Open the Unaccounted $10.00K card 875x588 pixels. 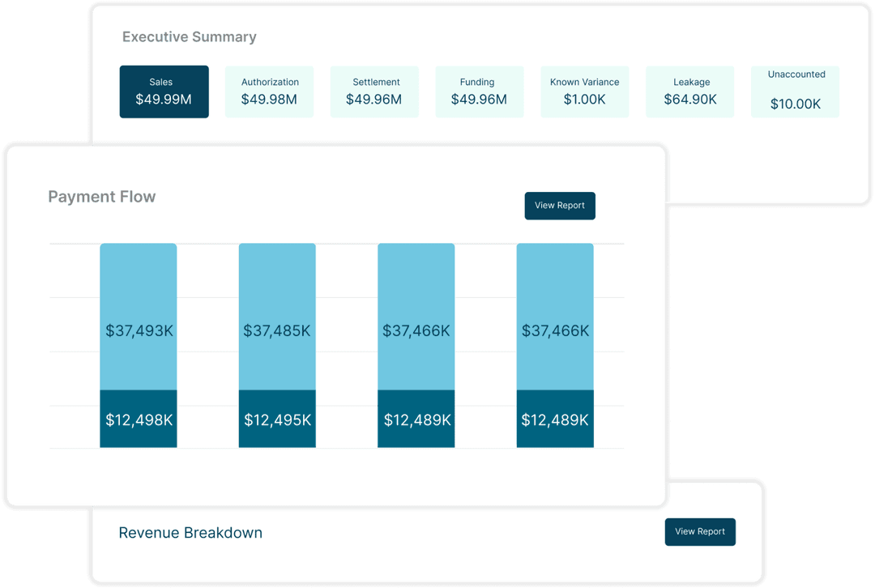point(795,92)
